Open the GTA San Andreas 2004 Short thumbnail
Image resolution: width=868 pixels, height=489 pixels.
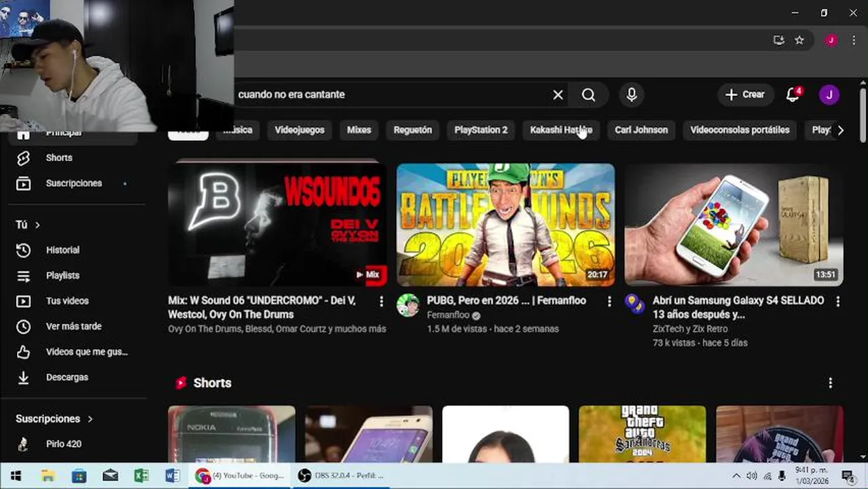(642, 435)
